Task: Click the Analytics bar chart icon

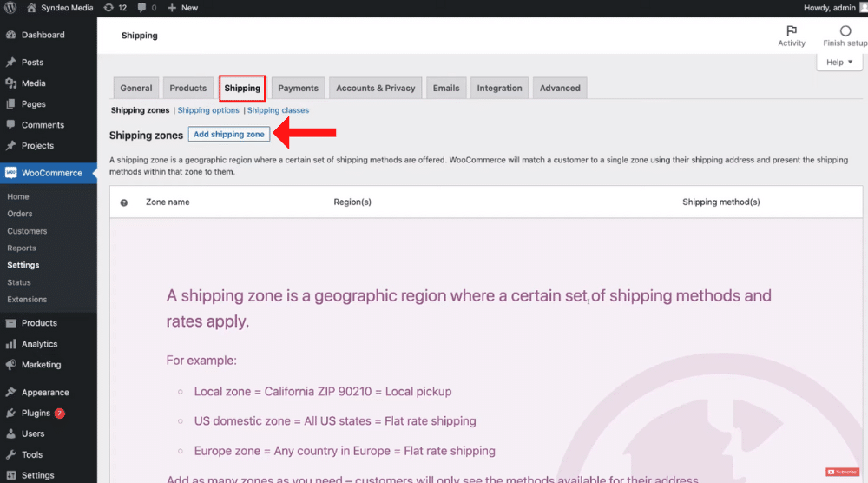Action: click(x=10, y=344)
